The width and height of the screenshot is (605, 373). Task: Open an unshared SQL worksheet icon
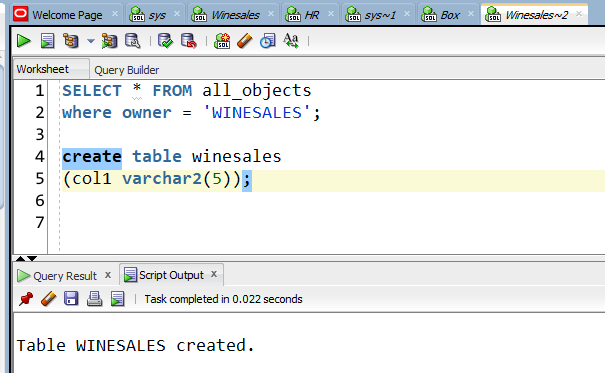(x=222, y=41)
